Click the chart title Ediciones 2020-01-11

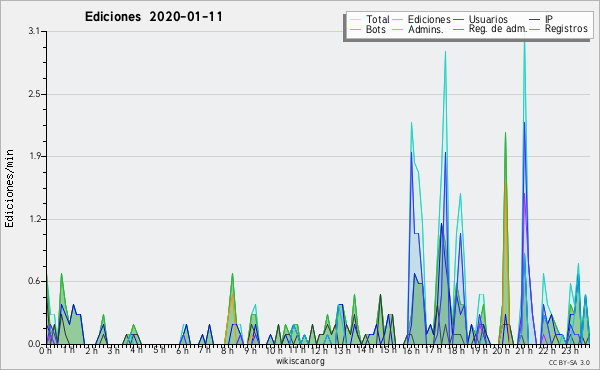click(153, 17)
